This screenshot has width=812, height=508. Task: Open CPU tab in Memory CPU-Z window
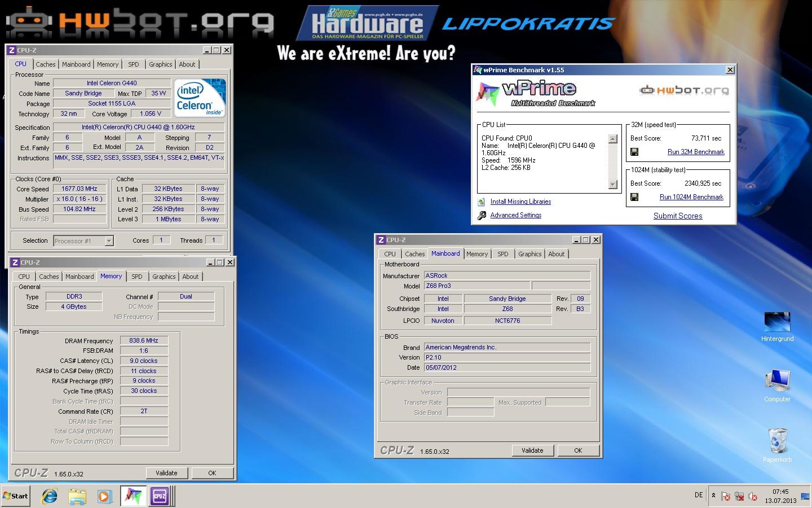(24, 277)
